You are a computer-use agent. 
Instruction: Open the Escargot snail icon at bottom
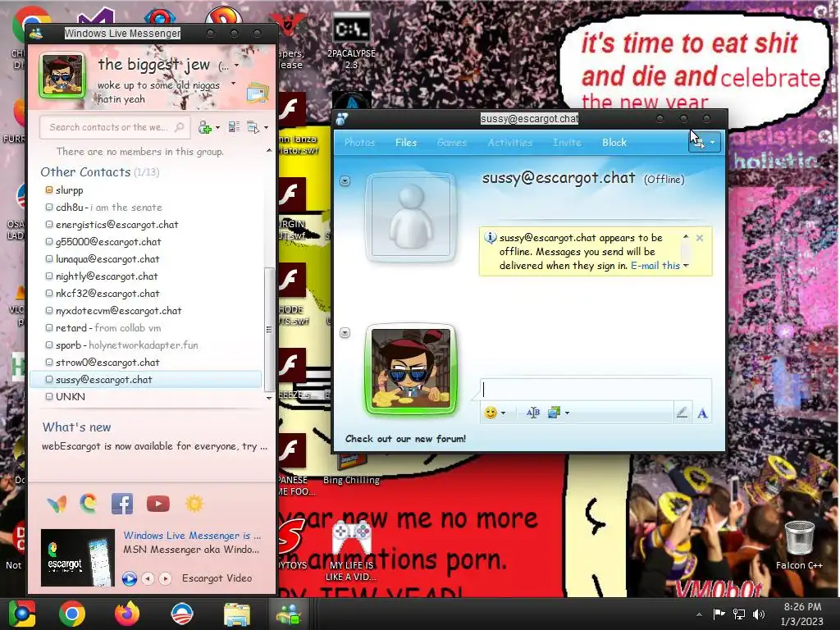coord(89,504)
